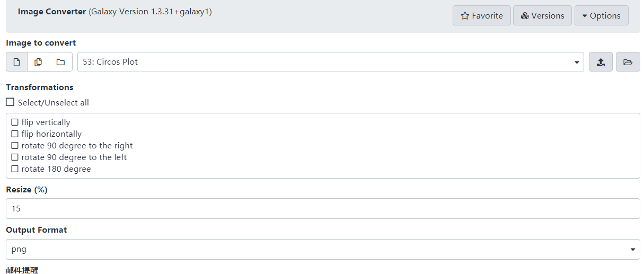This screenshot has width=644, height=274.
Task: Click the browse datasets folder icon
Action: (x=628, y=62)
